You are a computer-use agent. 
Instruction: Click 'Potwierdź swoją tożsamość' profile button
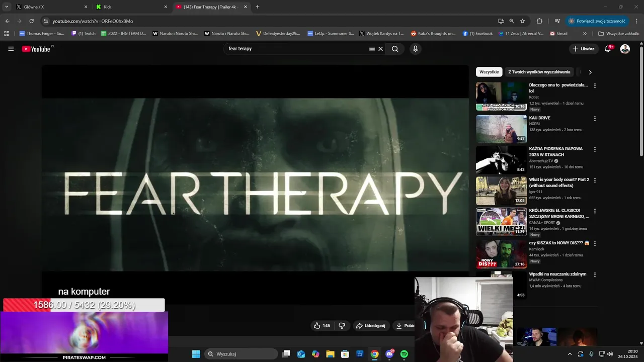coord(597,21)
